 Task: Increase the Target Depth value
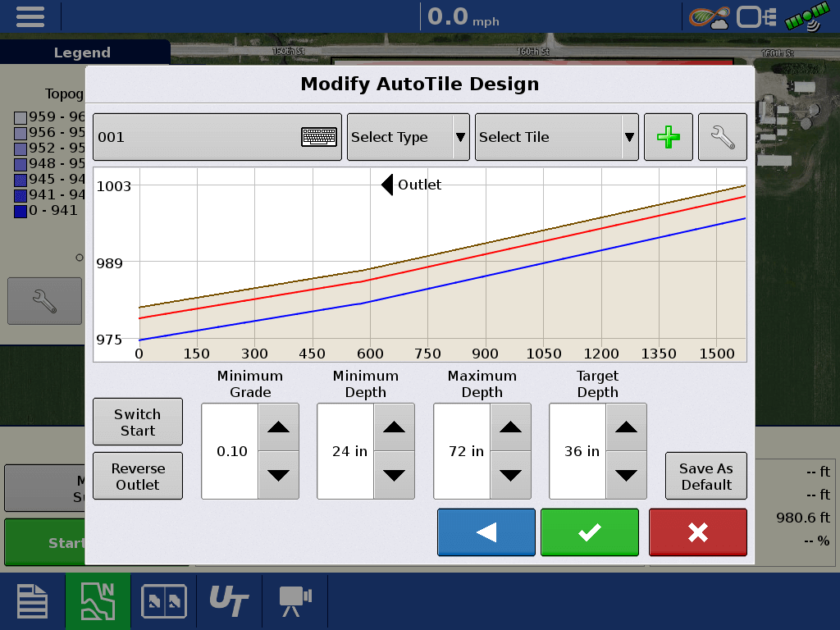626,427
